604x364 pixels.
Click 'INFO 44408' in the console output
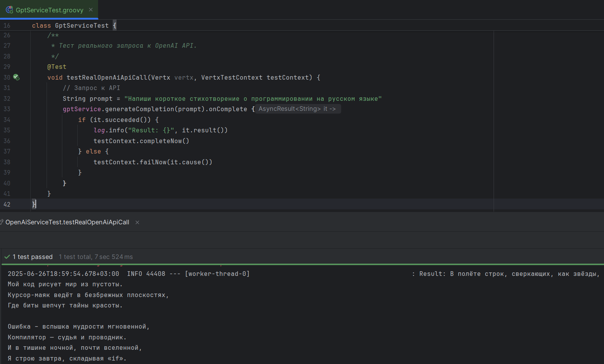tap(146, 274)
